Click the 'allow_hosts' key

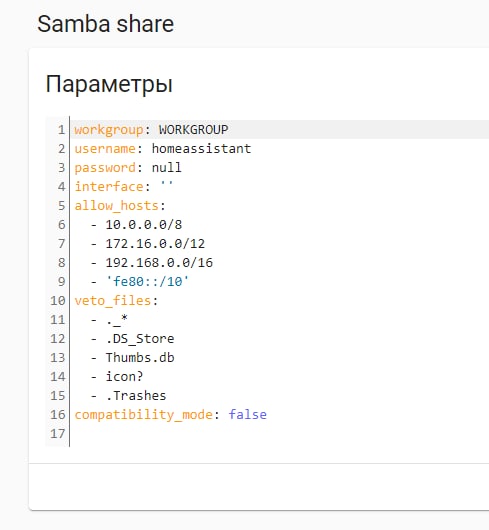tap(117, 206)
